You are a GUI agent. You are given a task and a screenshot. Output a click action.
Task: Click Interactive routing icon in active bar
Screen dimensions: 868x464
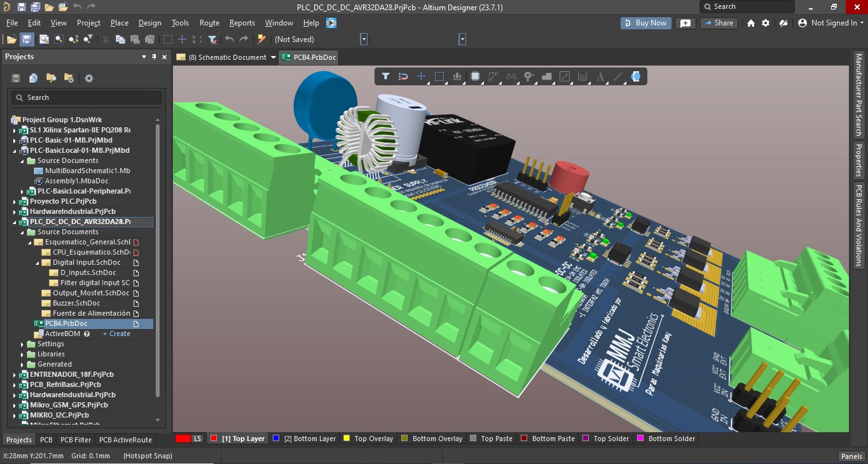[493, 76]
